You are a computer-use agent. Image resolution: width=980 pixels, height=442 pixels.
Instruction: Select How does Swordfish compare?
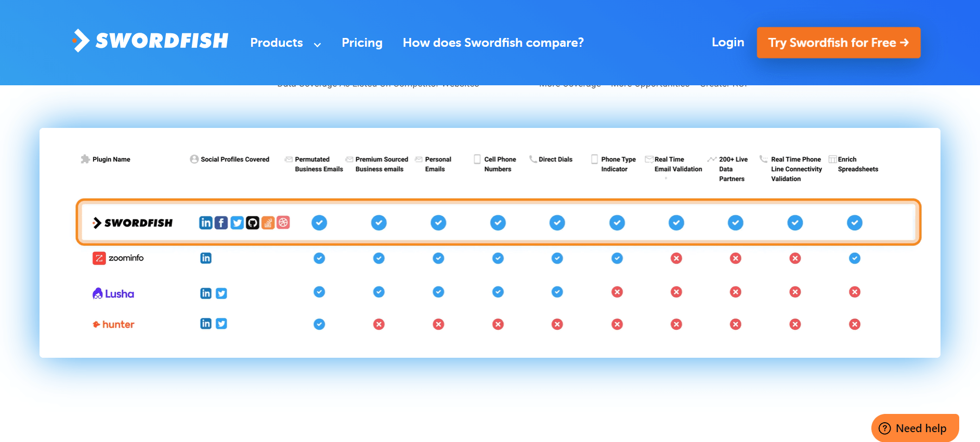493,43
